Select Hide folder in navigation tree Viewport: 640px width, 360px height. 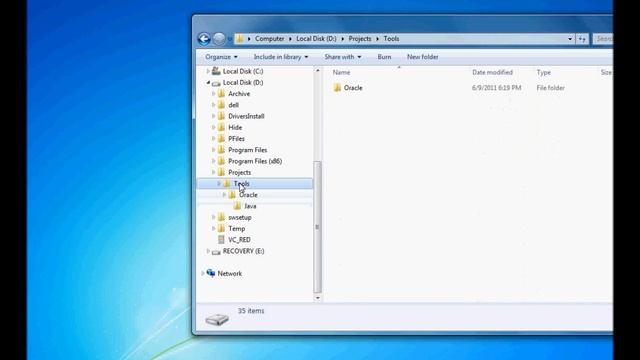235,127
